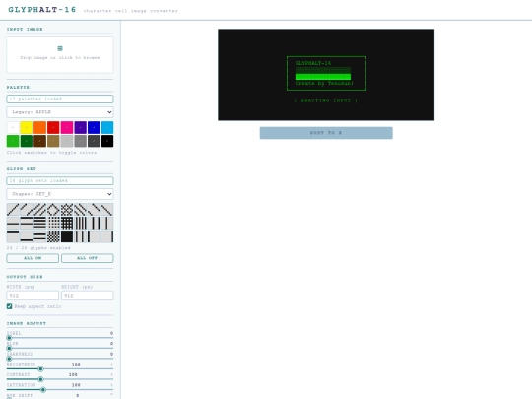Click the ALL OFF glyphs button
Screen dimensions: 532x399
(88, 258)
